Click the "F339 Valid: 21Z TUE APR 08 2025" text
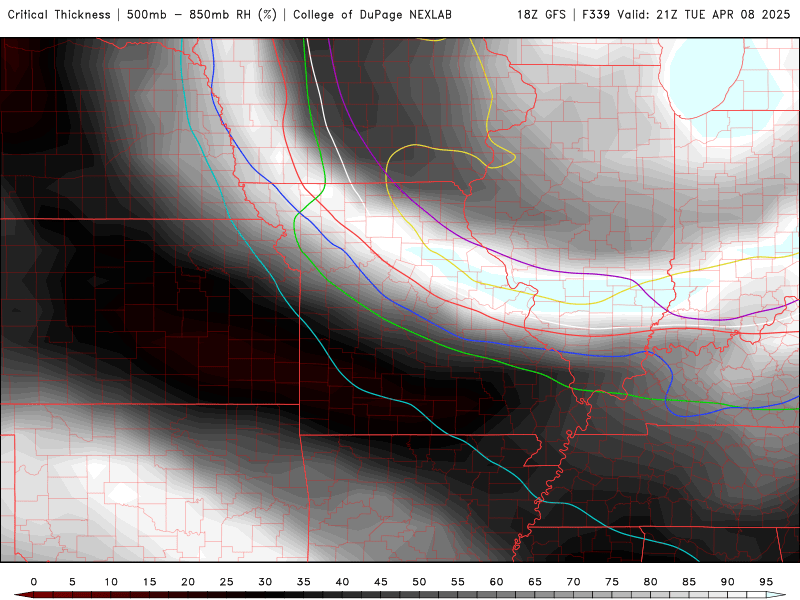Viewport: 800px width, 600px height. [684, 14]
